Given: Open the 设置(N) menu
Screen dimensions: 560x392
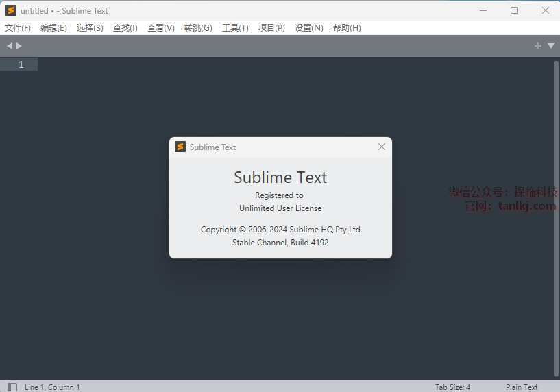Looking at the screenshot, I should click(309, 28).
